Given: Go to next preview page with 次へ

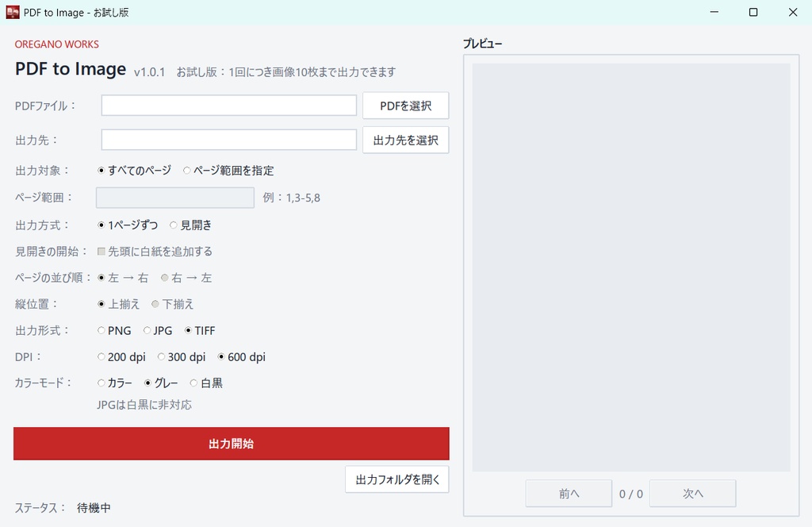Looking at the screenshot, I should 692,494.
